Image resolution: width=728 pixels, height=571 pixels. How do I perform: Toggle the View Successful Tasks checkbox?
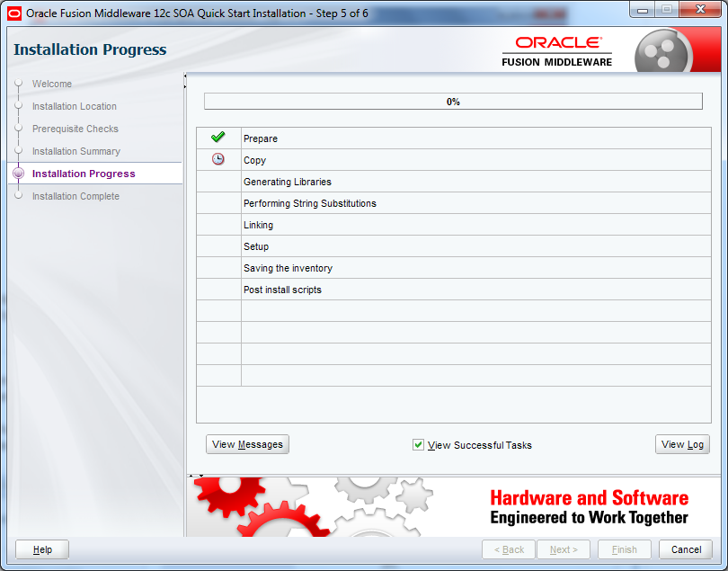click(x=418, y=444)
